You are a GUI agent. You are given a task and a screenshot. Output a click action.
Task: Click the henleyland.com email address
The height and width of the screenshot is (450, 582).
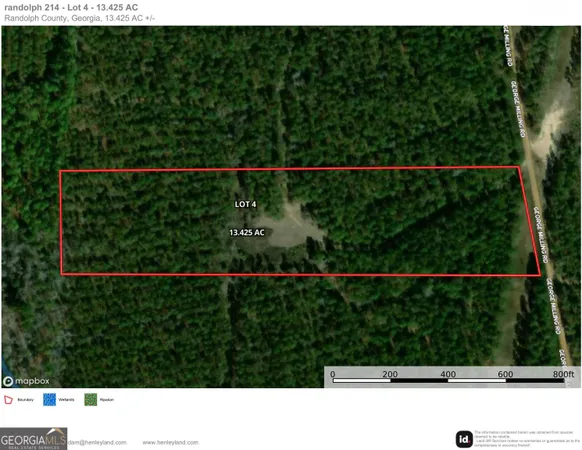(98, 443)
